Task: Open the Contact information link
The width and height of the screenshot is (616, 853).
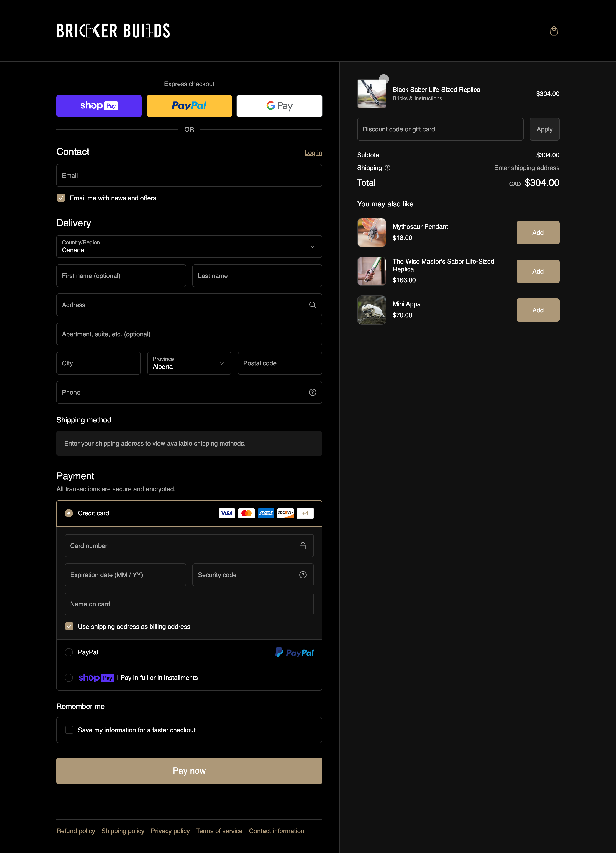Action: pyautogui.click(x=276, y=831)
